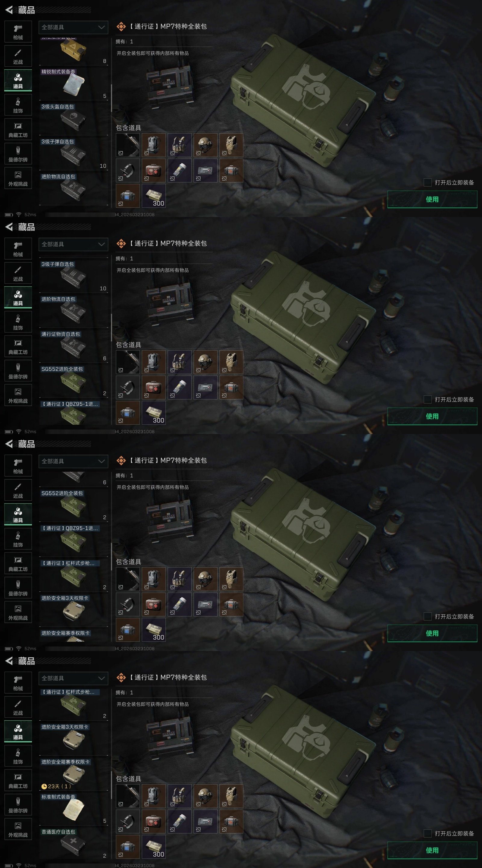Click the 使用 button in the bottom screen
Viewport: 482px width, 868px height.
[432, 850]
